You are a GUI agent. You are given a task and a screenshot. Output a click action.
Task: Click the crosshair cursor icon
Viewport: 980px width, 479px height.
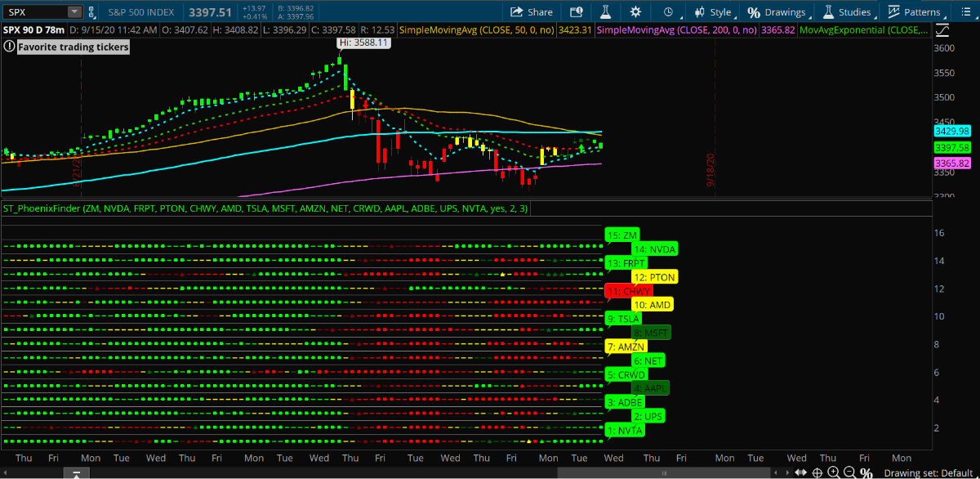point(817,472)
